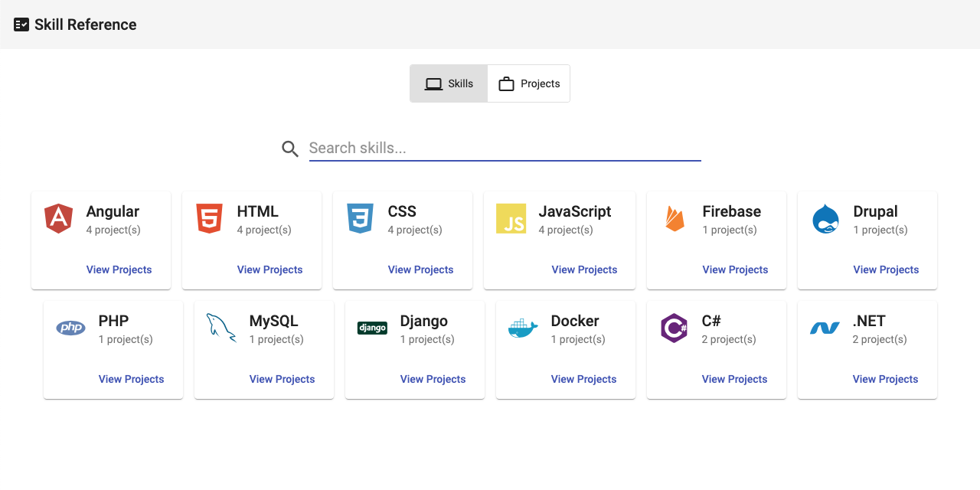Click the Drupal droplet icon
This screenshot has width=980, height=490.
point(825,219)
